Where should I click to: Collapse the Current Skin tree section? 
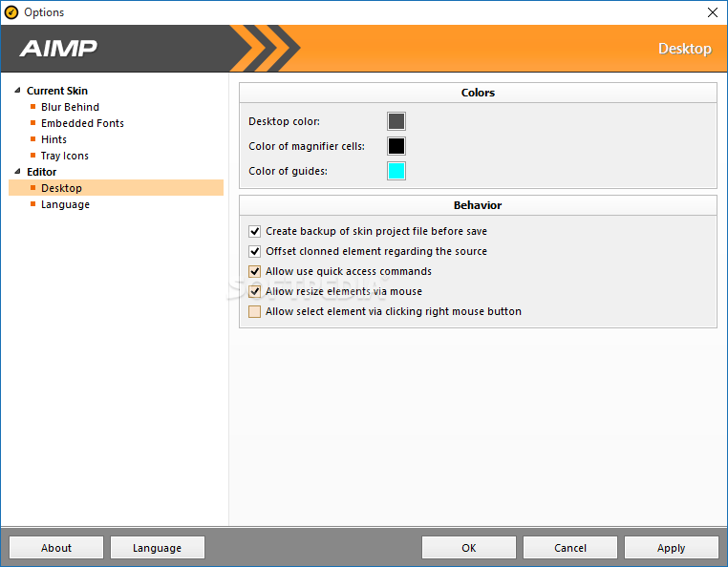coord(17,91)
